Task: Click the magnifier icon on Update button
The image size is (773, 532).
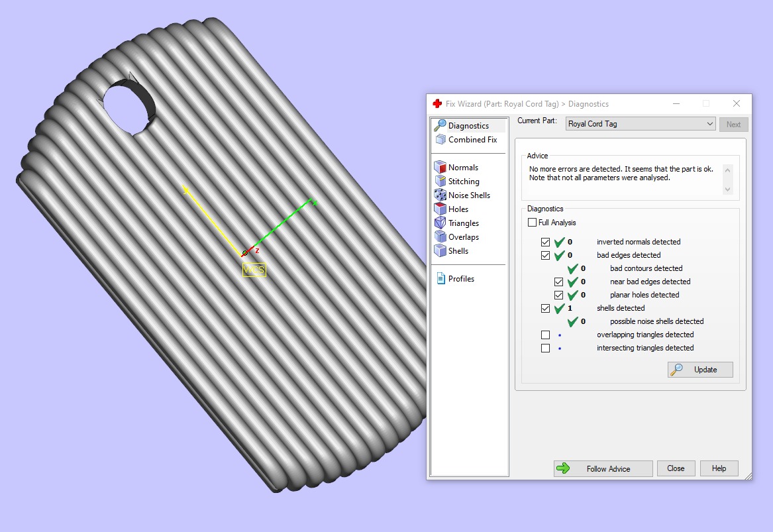Action: [678, 369]
